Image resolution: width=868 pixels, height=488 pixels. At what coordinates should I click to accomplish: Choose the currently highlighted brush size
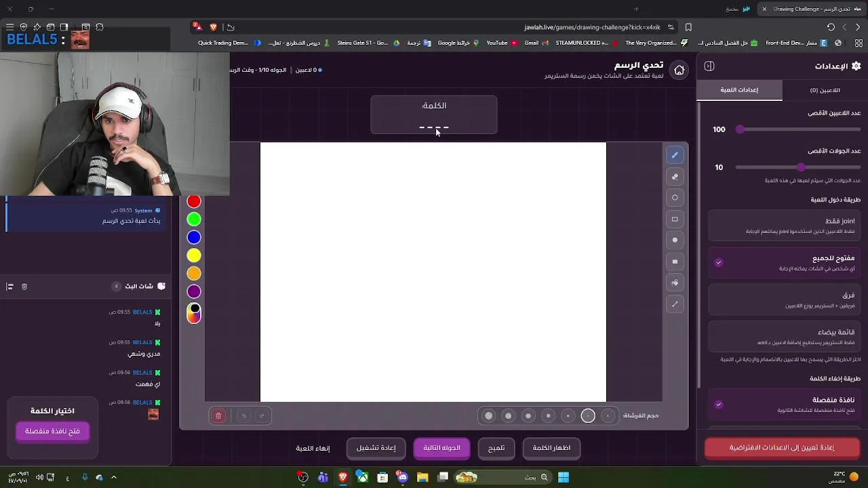pyautogui.click(x=588, y=415)
